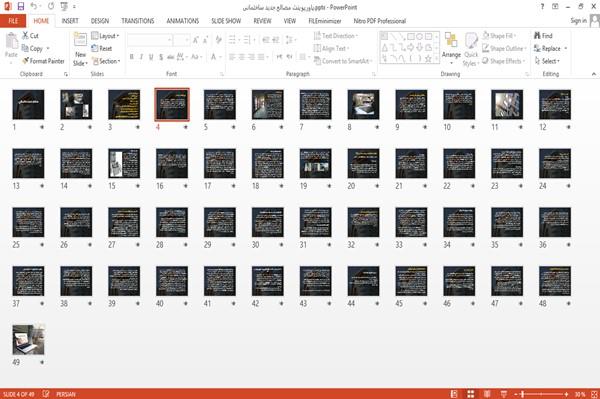600x399 pixels.
Task: Click the Find icon in Editing group
Action: tap(543, 36)
